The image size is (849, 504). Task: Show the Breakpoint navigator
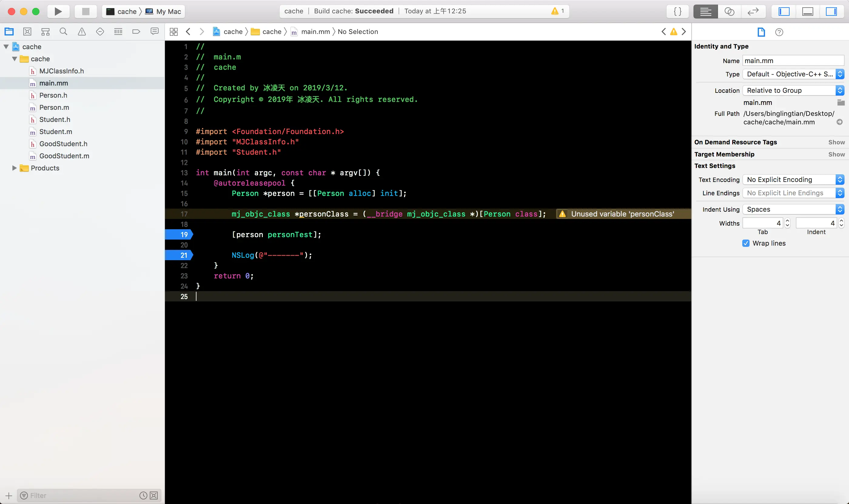tap(136, 32)
